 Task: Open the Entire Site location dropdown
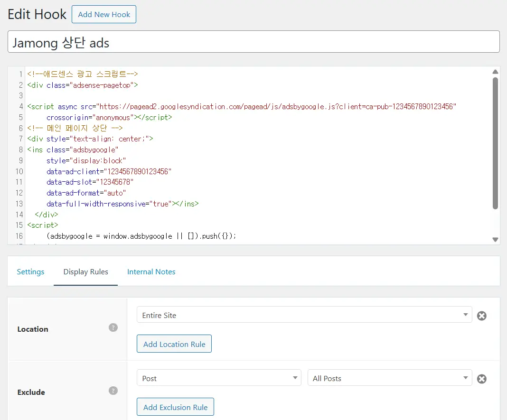click(304, 315)
